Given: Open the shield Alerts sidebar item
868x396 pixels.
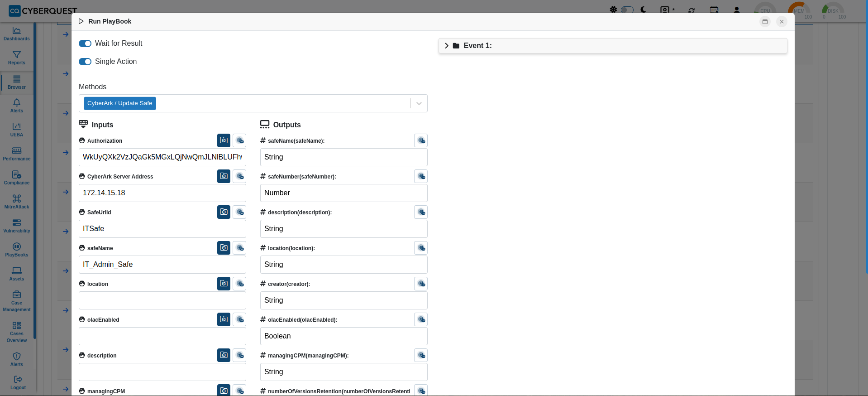Looking at the screenshot, I should point(17,360).
